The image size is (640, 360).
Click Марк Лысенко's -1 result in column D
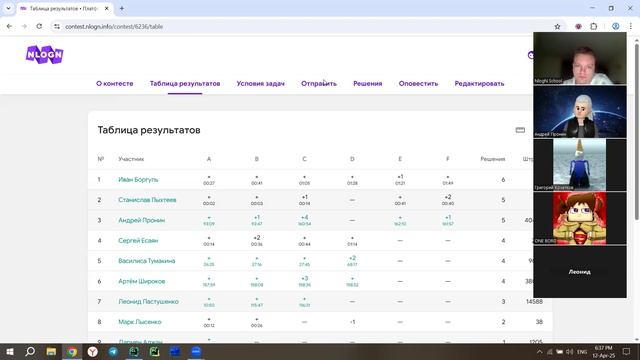tap(352, 322)
